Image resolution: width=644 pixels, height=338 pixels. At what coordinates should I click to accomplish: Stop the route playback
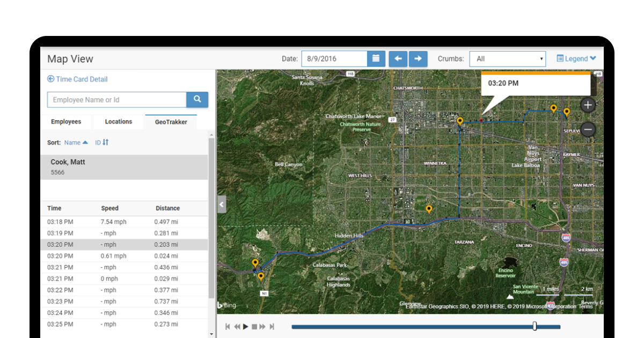point(254,327)
